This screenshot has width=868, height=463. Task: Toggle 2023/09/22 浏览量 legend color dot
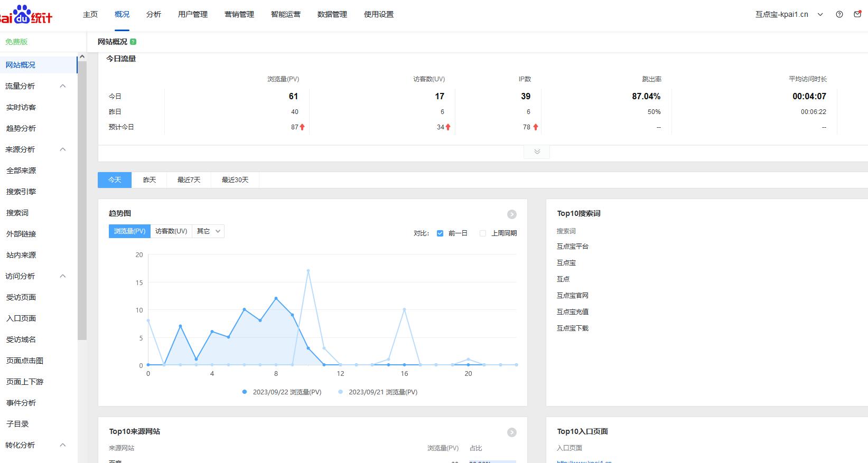[244, 392]
